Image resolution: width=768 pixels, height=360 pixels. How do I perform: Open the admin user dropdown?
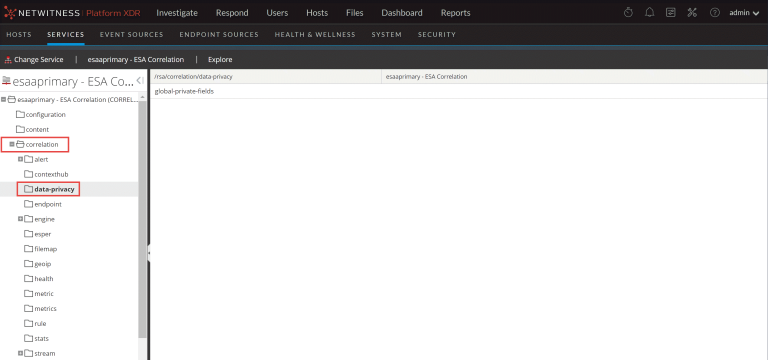point(744,13)
